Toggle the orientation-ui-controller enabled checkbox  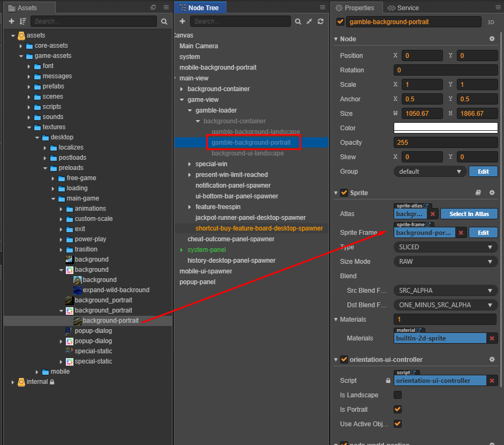[344, 359]
